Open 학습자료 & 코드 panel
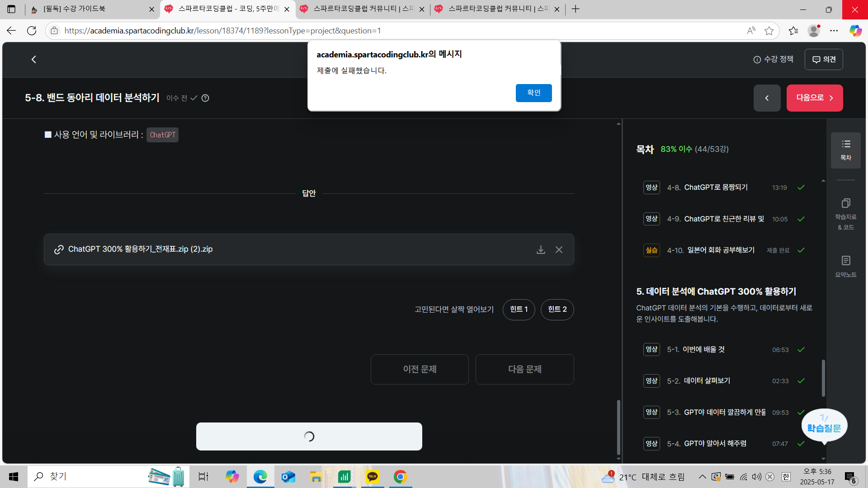This screenshot has height=488, width=868. 846,215
